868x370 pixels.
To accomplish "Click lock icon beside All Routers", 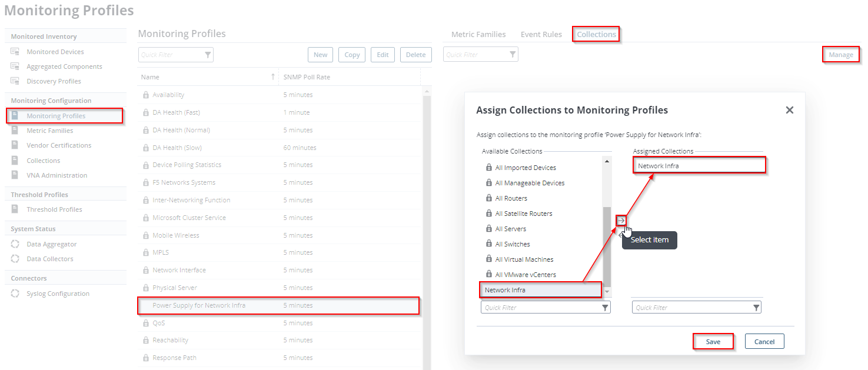I will 488,198.
